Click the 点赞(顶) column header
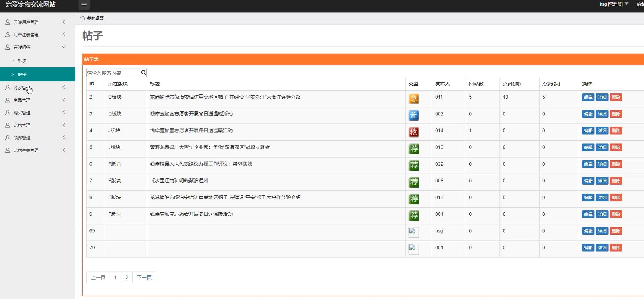This screenshot has width=644, height=299. pyautogui.click(x=512, y=84)
